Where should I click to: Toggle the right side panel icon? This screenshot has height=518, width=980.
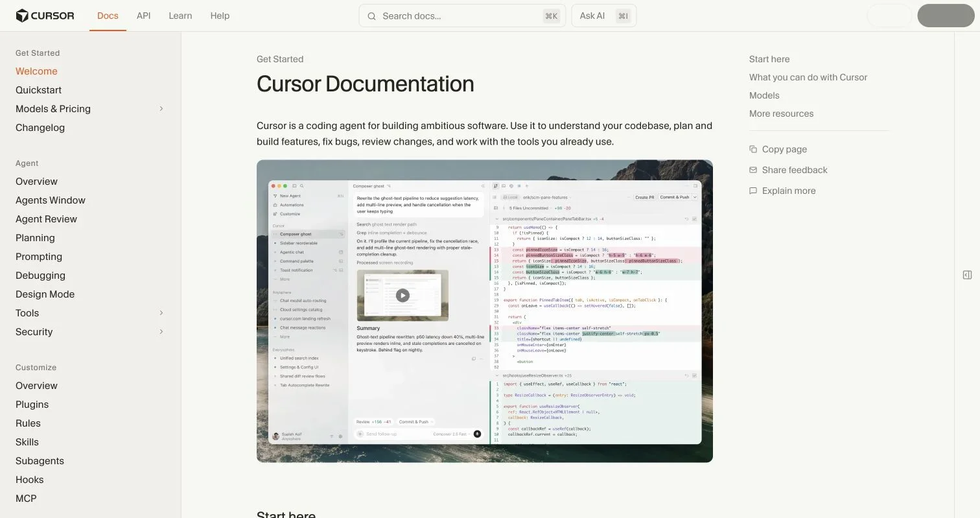click(x=967, y=275)
